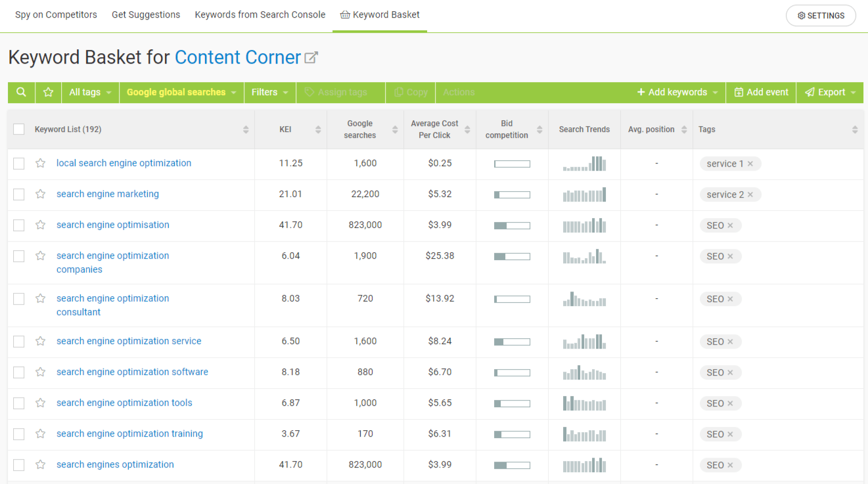The height and width of the screenshot is (484, 868).
Task: Sort the KEI column
Action: point(319,129)
